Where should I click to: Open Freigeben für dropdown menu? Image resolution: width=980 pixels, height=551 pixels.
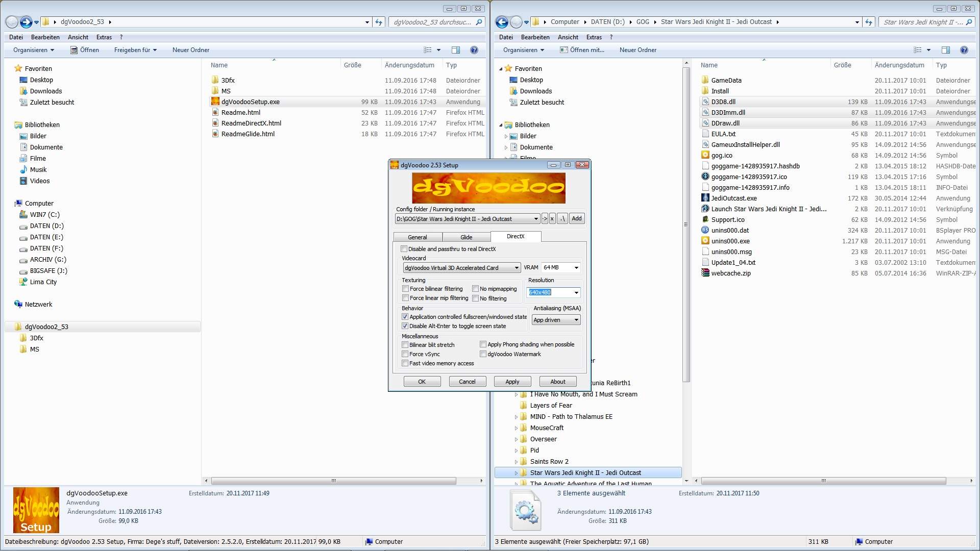(135, 50)
